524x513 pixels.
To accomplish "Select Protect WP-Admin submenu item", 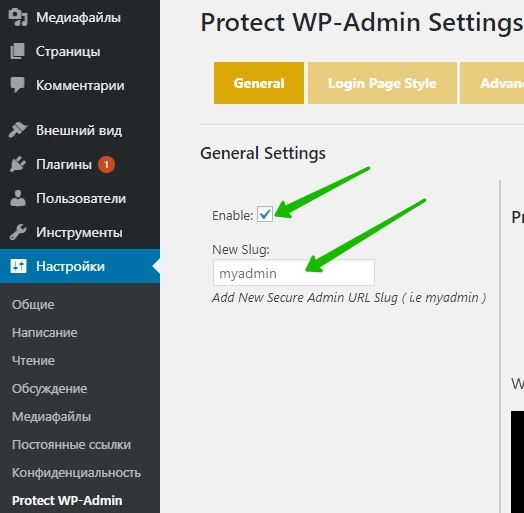I will [67, 501].
